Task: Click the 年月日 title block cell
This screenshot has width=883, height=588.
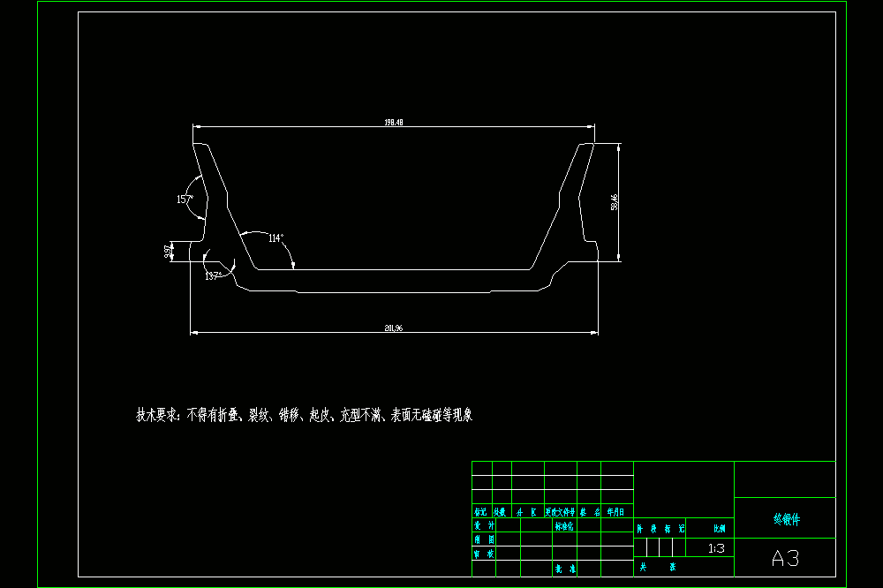Action: pos(615,512)
